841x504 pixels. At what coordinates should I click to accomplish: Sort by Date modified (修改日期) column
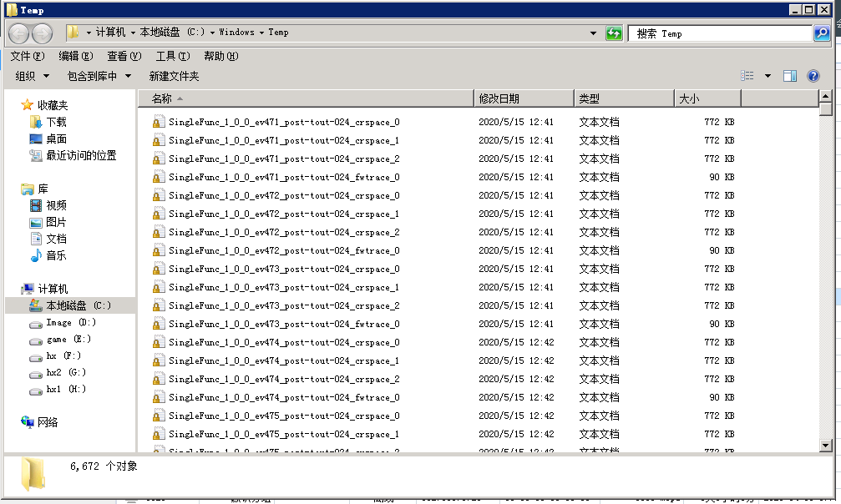point(524,98)
